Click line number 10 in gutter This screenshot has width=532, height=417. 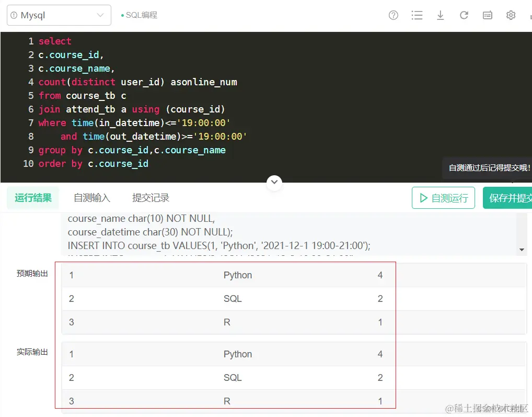pyautogui.click(x=28, y=164)
